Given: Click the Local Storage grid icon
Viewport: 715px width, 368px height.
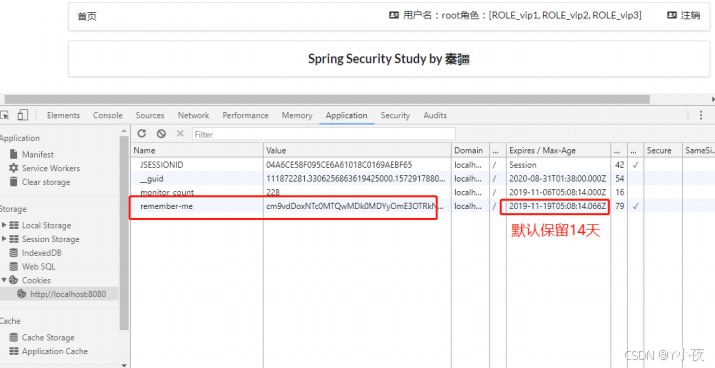Looking at the screenshot, I should tap(14, 225).
